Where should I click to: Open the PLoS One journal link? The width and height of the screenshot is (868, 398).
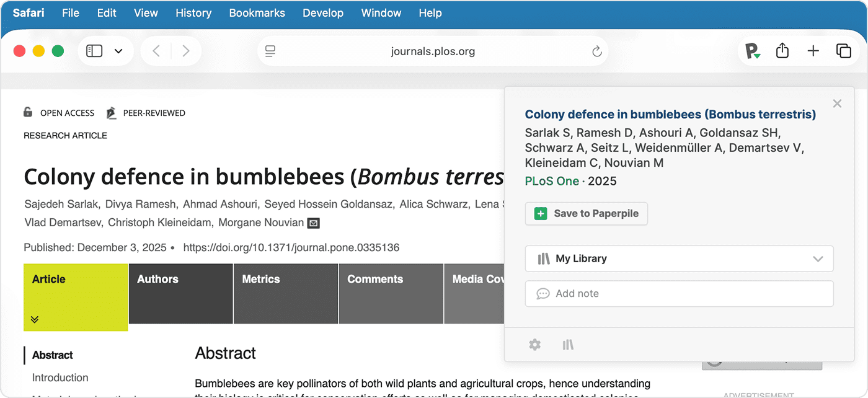point(551,181)
